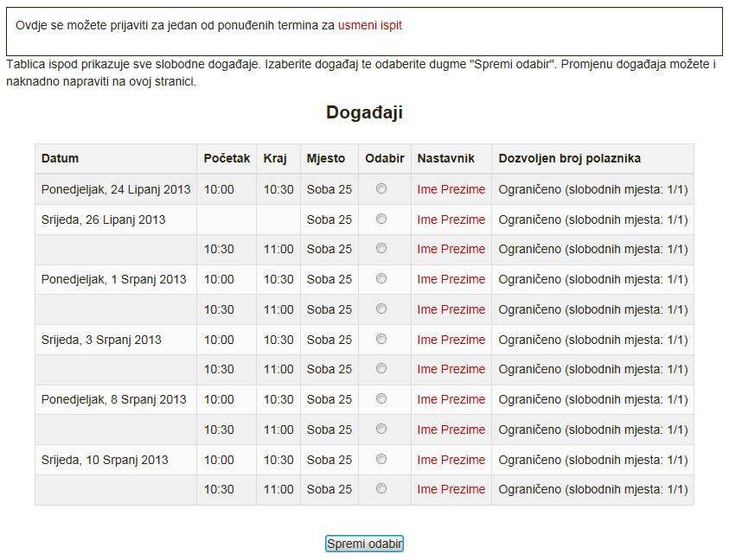
Task: Click the 'Mjesto' column header
Action: coord(326,158)
